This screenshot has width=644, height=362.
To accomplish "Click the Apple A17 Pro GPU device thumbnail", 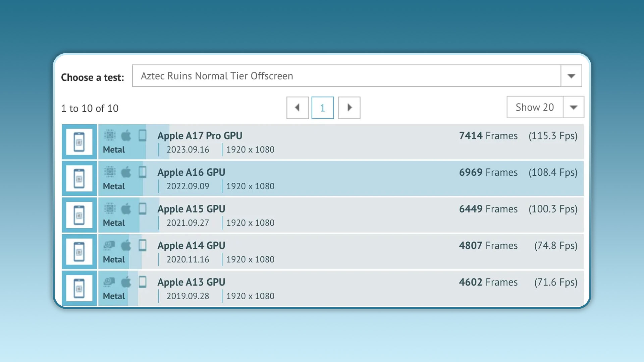I will click(x=79, y=142).
